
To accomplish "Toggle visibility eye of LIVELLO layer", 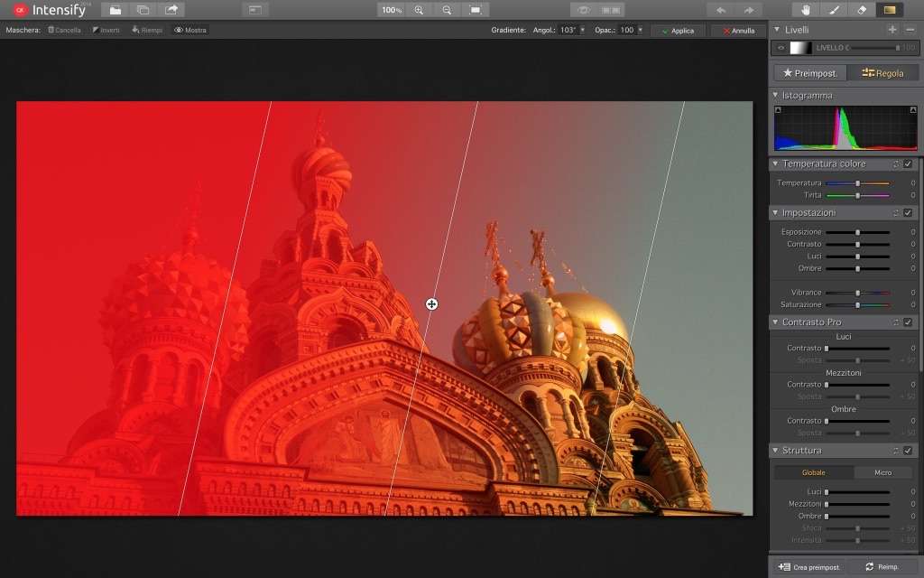I will [781, 48].
